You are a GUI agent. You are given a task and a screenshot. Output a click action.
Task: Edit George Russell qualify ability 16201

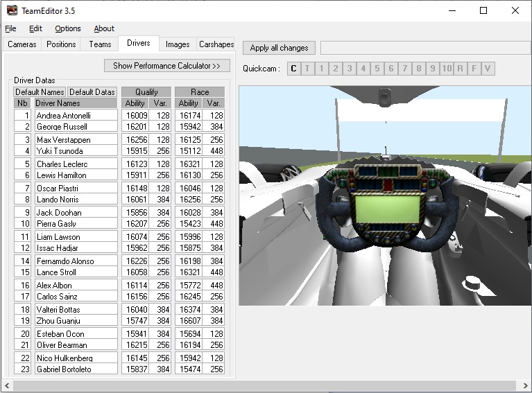135,126
